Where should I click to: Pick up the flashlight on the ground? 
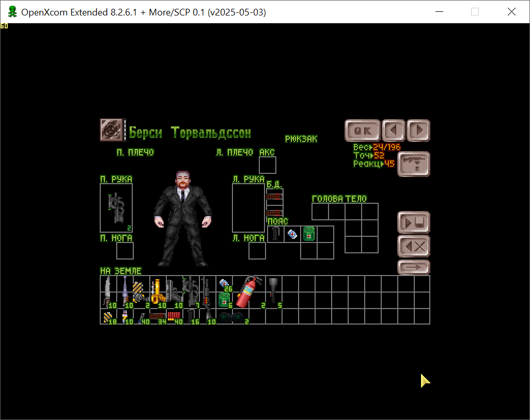point(273,290)
